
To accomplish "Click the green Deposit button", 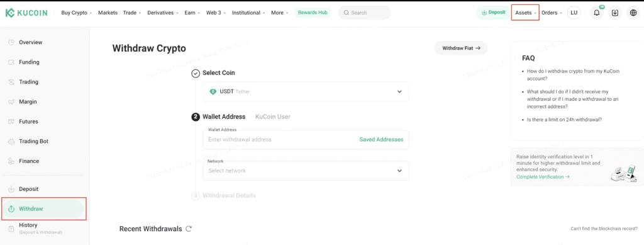I will coord(493,13).
